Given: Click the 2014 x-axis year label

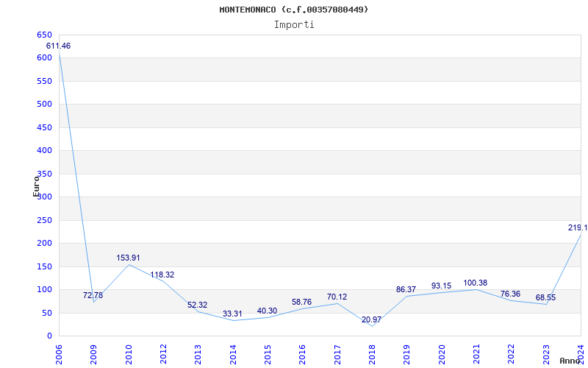Looking at the screenshot, I should pos(233,354).
